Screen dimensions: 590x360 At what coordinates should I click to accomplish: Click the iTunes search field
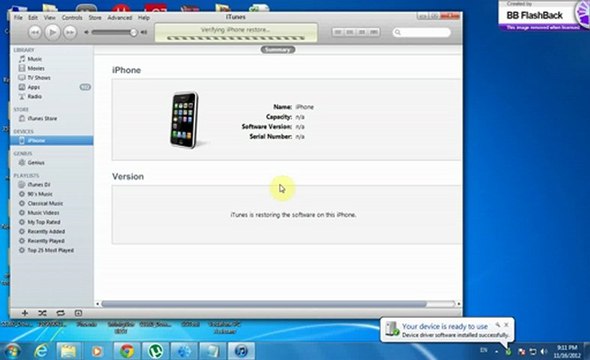coord(421,32)
